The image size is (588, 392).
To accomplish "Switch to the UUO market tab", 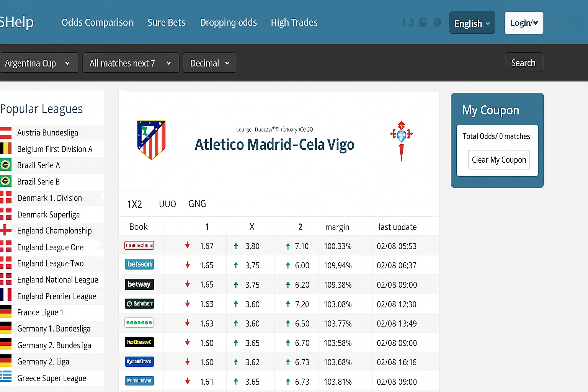I will click(167, 204).
